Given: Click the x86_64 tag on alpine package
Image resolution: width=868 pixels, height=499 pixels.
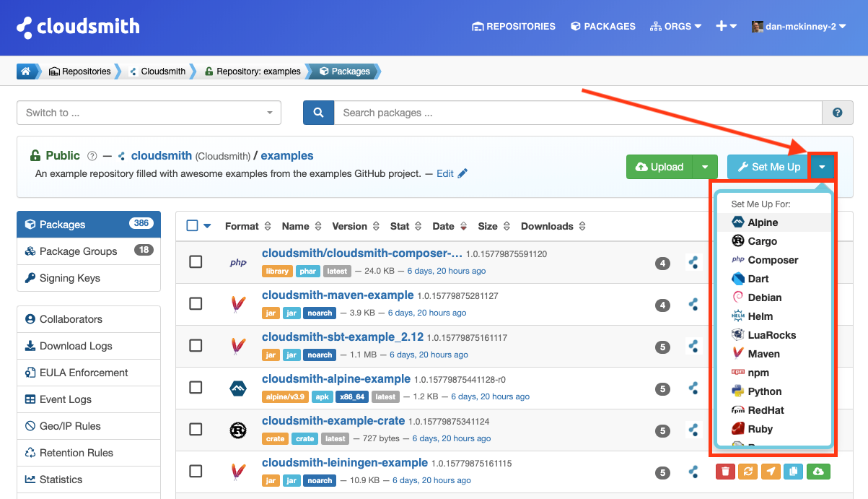Looking at the screenshot, I should (x=354, y=396).
